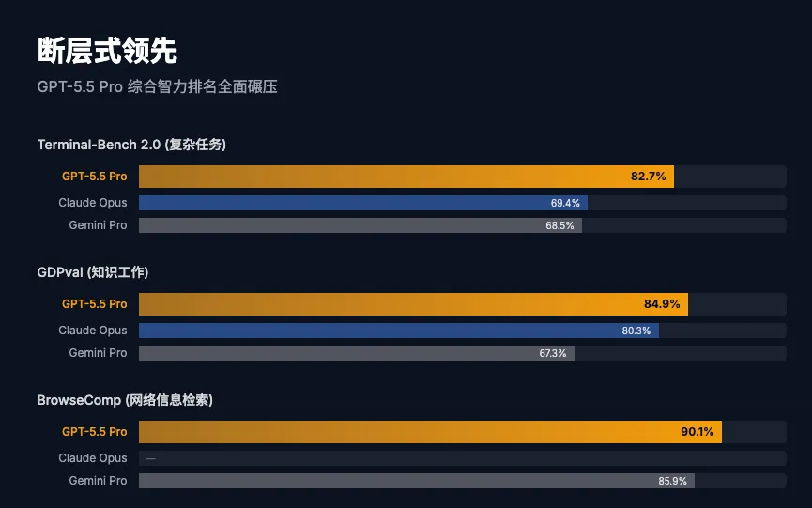
Task: Click the 84.9% value on the orange bar
Action: click(662, 304)
